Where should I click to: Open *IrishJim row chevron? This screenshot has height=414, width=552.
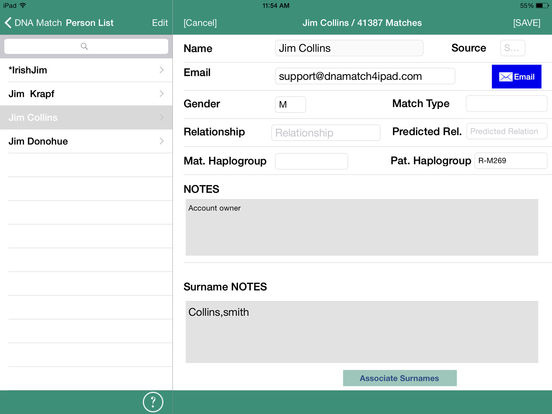[162, 70]
